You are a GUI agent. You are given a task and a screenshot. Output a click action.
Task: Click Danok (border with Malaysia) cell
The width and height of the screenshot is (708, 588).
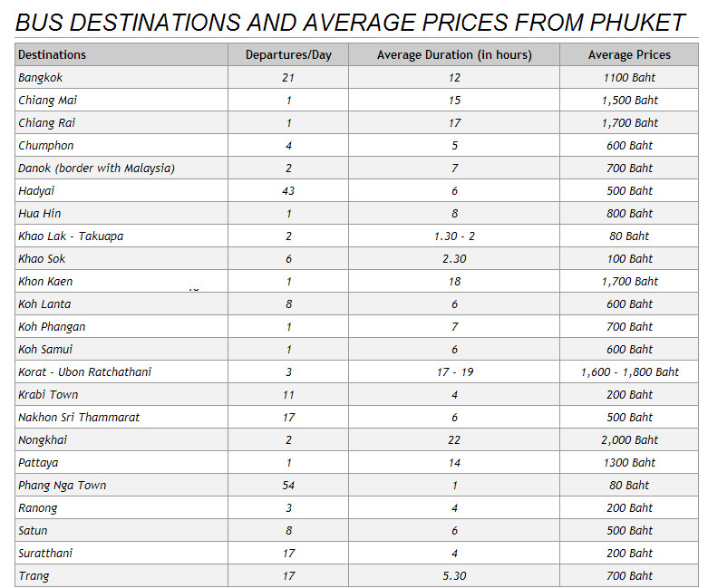pos(121,168)
